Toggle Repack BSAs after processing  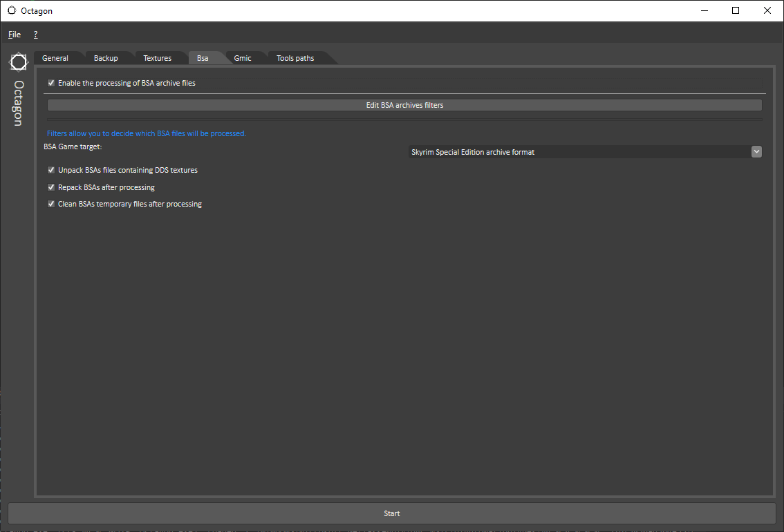51,187
